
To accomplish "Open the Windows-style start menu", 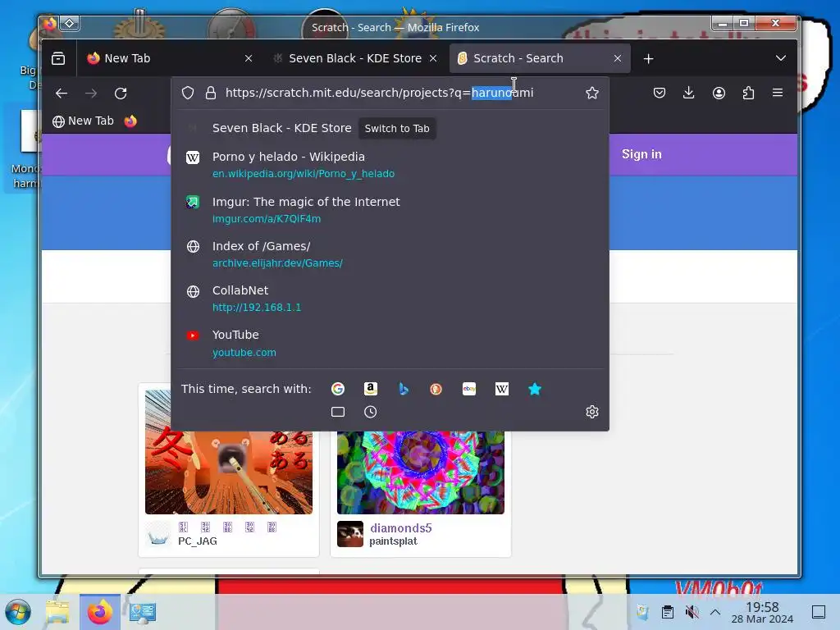I will [18, 612].
